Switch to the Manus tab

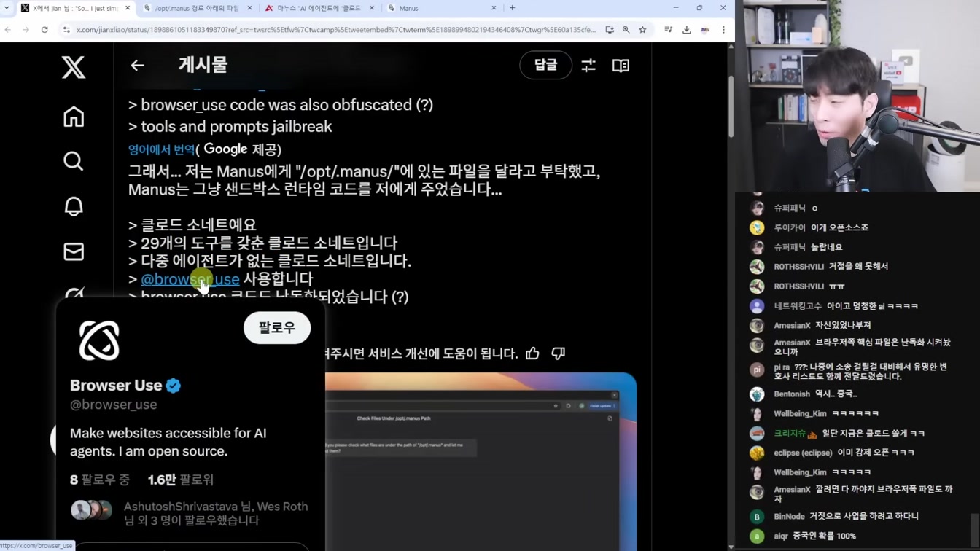pos(441,8)
